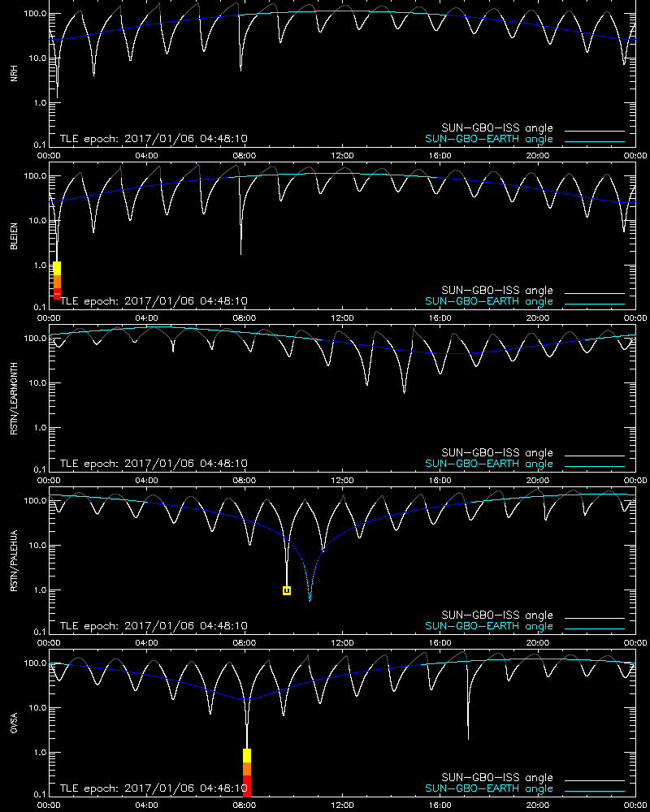Click the red segment of OVSA transit bar
The image size is (650, 812).
tap(247, 785)
